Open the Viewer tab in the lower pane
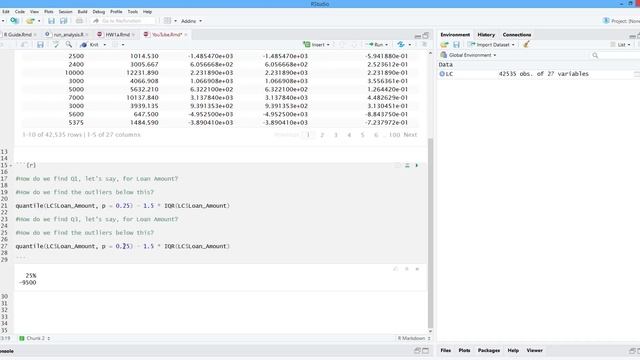The image size is (640, 360). (x=534, y=350)
